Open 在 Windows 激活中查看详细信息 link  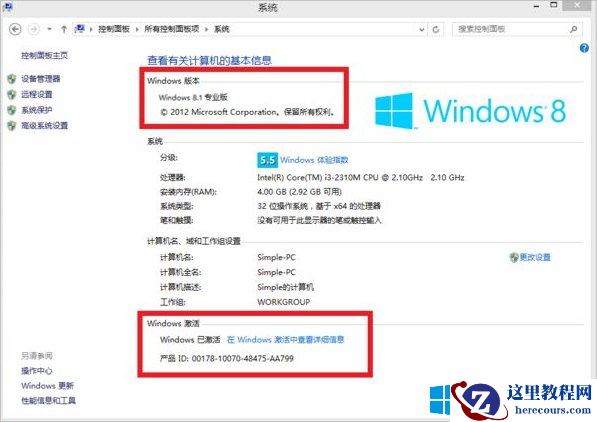point(286,339)
